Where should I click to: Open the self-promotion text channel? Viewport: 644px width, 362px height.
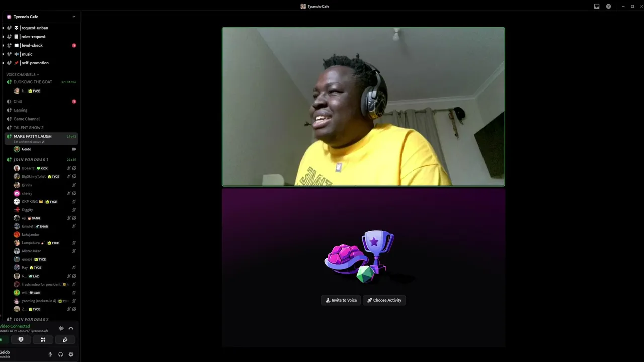41,63
